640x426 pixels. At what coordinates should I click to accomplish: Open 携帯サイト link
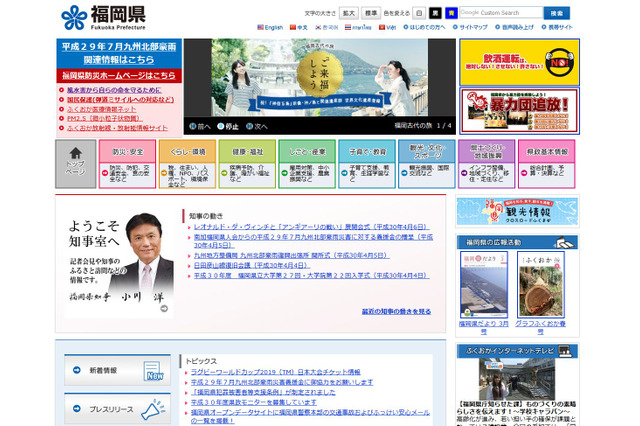point(557,27)
